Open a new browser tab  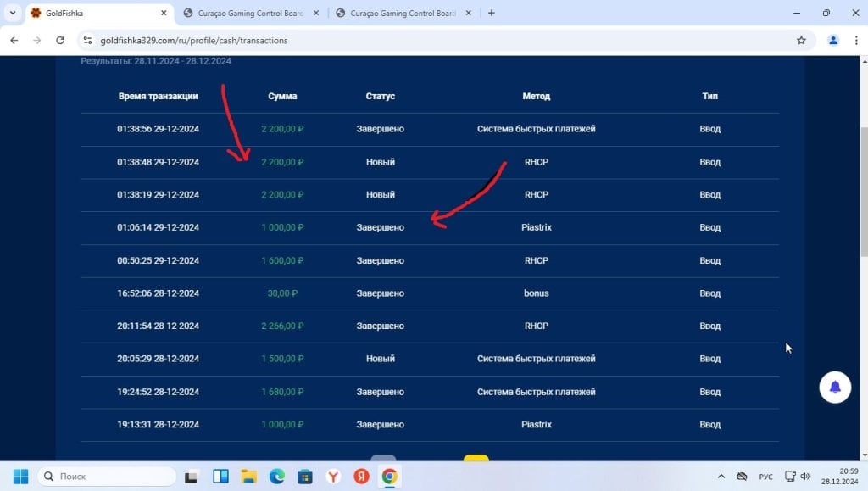pyautogui.click(x=492, y=13)
